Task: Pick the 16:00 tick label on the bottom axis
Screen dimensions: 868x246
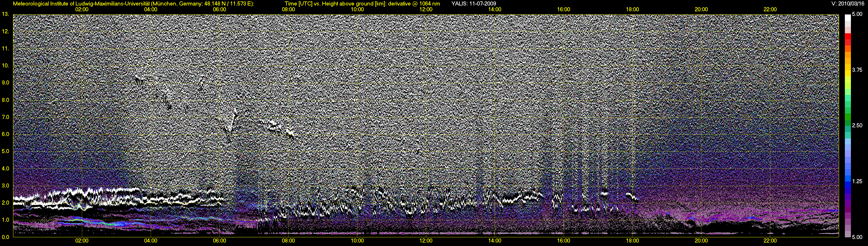Action: 564,241
